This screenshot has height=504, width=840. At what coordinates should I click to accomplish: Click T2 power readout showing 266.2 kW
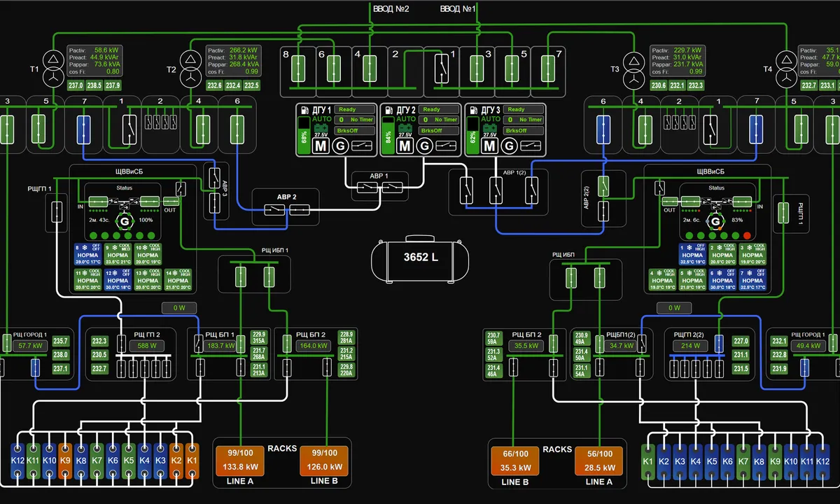233,61
